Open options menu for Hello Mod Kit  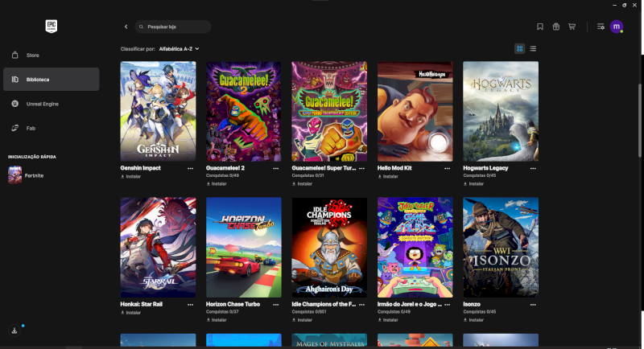(447, 168)
